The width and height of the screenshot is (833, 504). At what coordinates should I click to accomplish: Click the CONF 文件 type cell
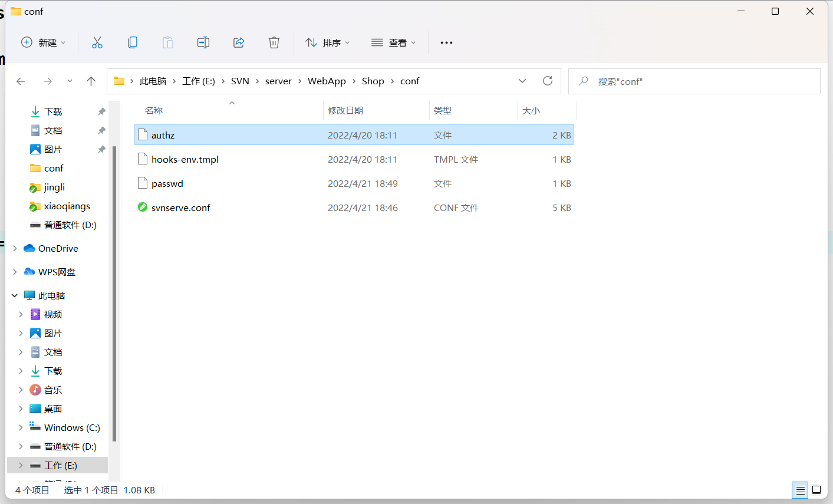456,207
